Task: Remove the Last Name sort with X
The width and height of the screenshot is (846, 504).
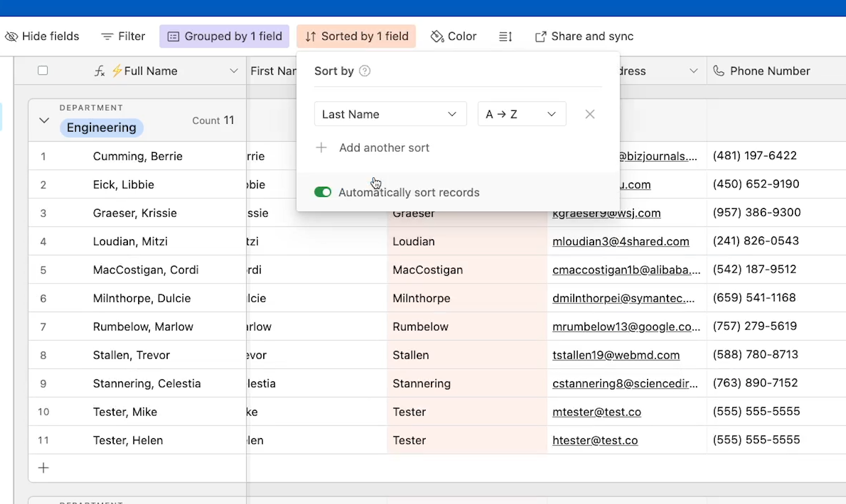Action: [590, 114]
